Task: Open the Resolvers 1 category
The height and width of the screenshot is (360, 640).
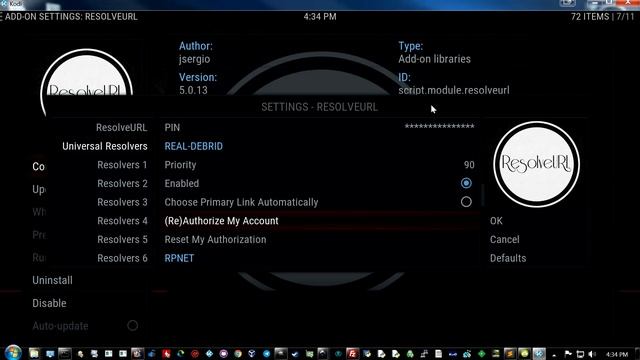Action: [x=122, y=165]
